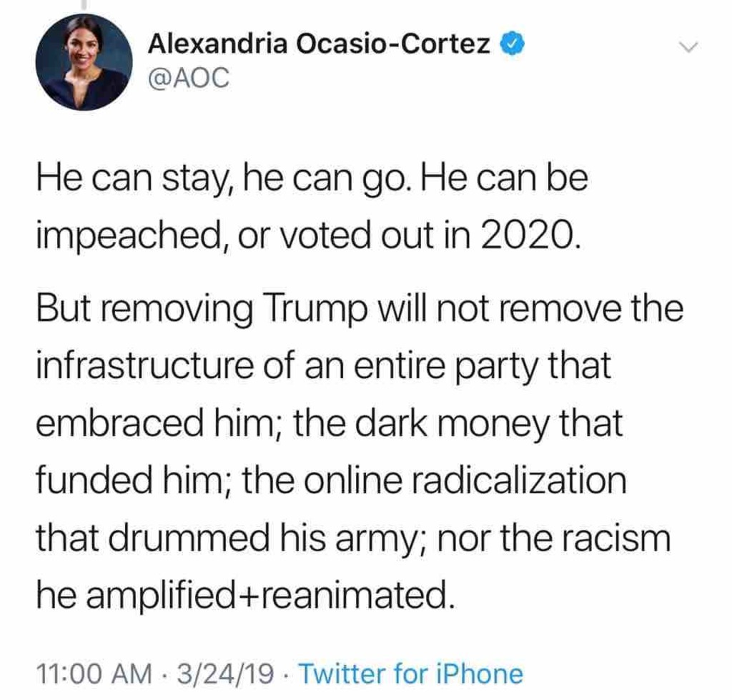The width and height of the screenshot is (732, 700).
Task: Click the line "that drummed his army"
Action: coord(353,536)
